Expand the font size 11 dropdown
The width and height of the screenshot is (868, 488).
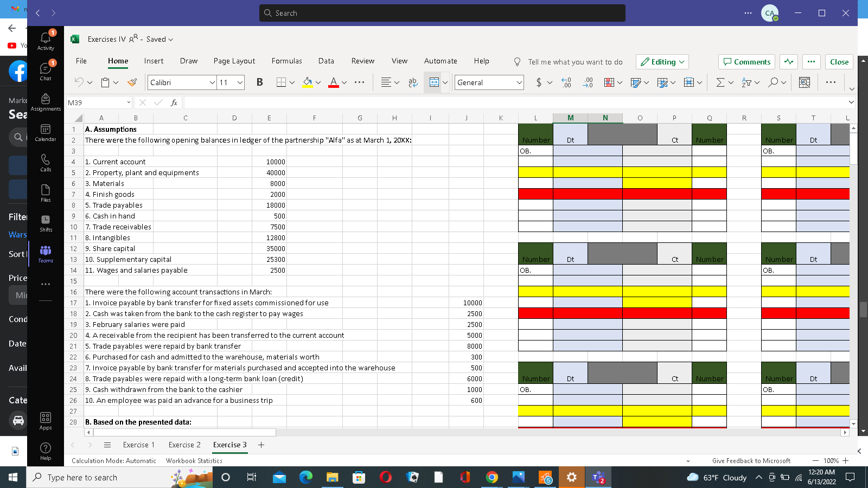[x=240, y=82]
